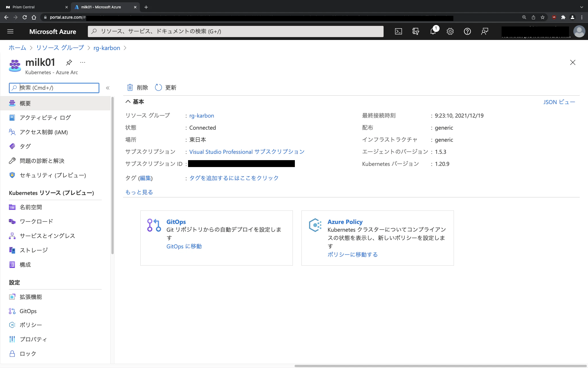This screenshot has height=368, width=588.
Task: Click the 更新 (refresh) icon
Action: (165, 87)
